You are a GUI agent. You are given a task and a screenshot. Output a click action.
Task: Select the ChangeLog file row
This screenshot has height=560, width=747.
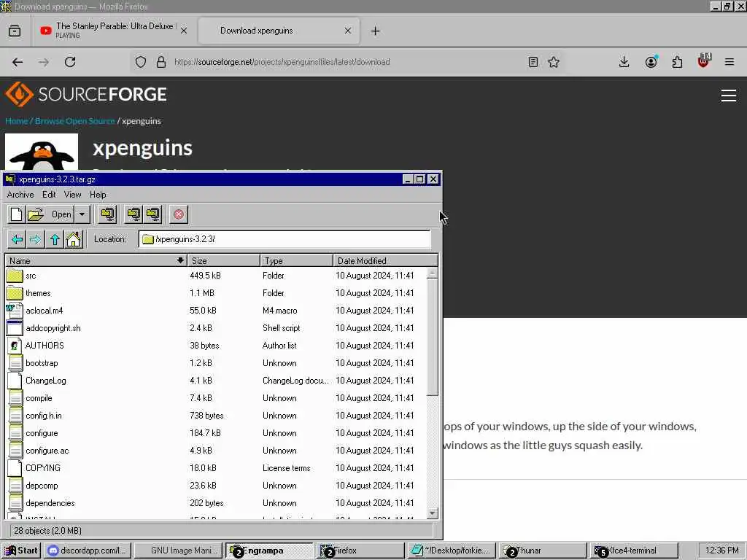click(216, 381)
